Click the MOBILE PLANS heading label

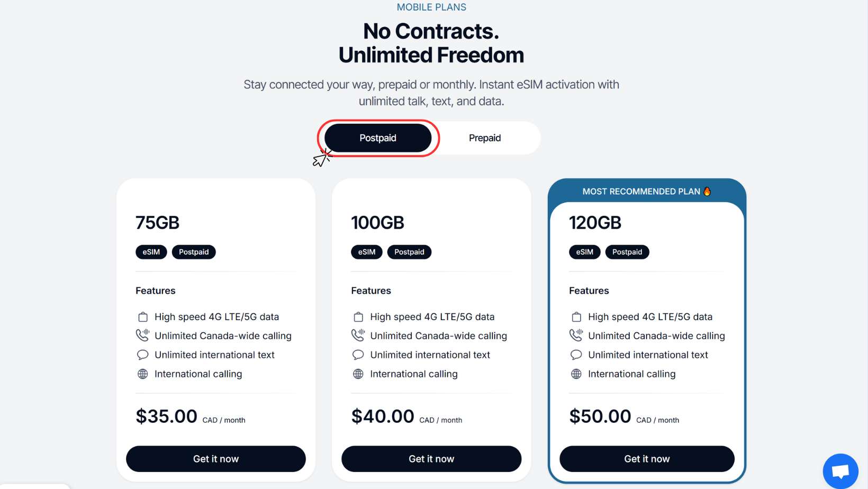431,7
